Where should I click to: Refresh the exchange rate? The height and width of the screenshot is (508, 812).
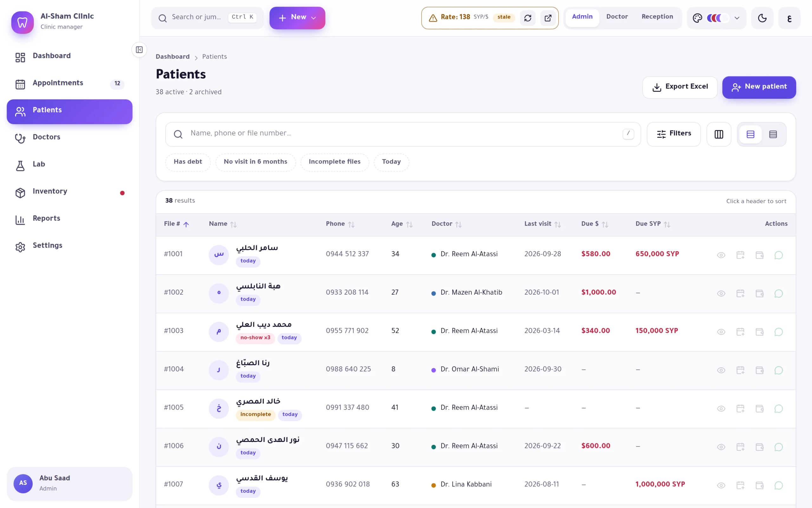(527, 18)
